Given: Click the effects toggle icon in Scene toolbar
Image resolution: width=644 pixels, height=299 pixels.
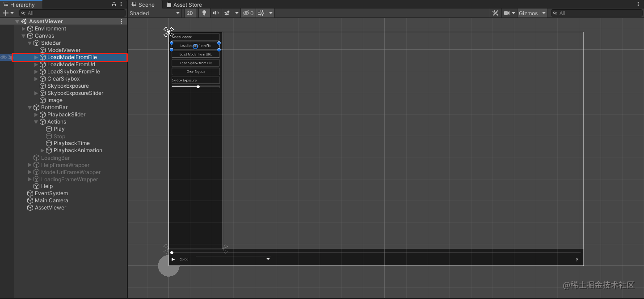Looking at the screenshot, I should pos(227,13).
